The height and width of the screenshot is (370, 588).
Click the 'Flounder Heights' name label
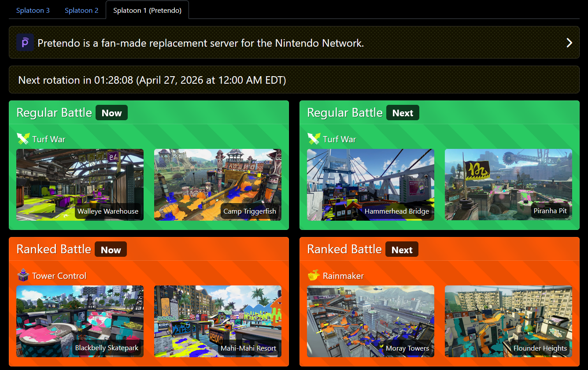point(540,348)
